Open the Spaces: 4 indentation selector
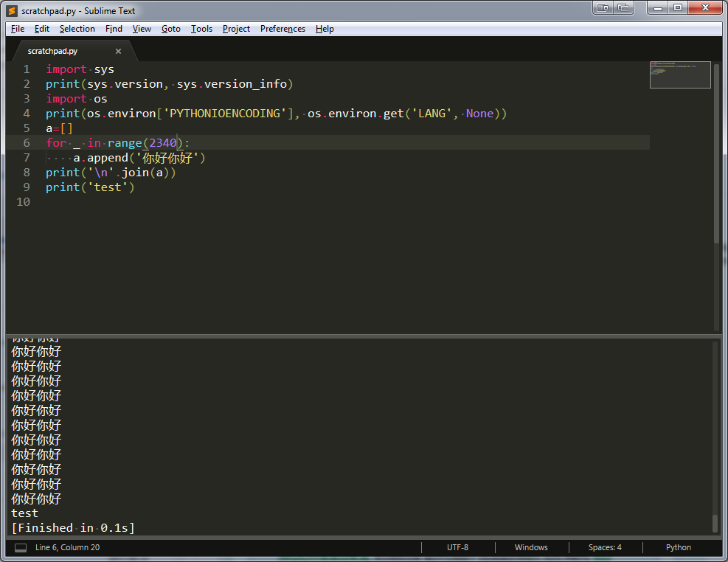 point(605,547)
